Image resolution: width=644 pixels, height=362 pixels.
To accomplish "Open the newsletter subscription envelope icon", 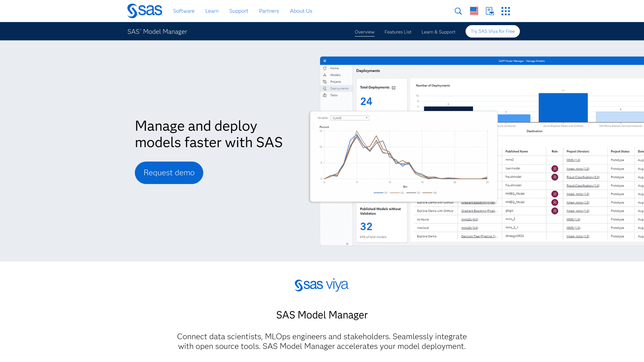I will 490,11.
